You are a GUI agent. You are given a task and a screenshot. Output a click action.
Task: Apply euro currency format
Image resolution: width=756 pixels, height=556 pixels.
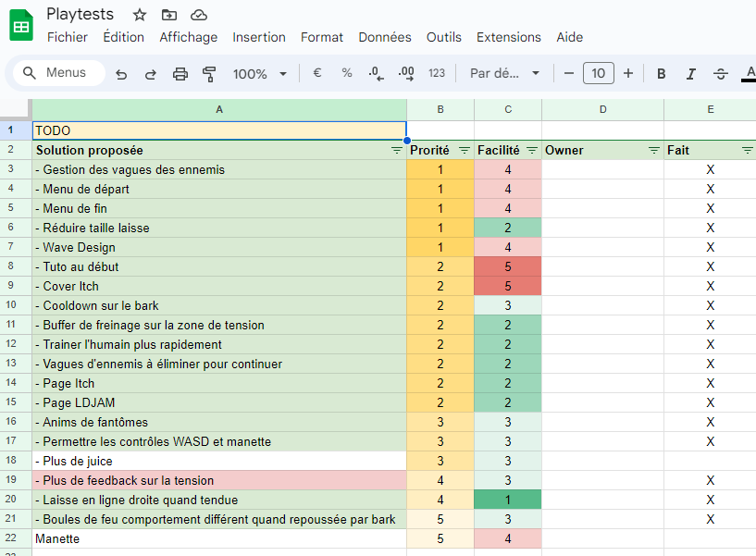pyautogui.click(x=317, y=73)
